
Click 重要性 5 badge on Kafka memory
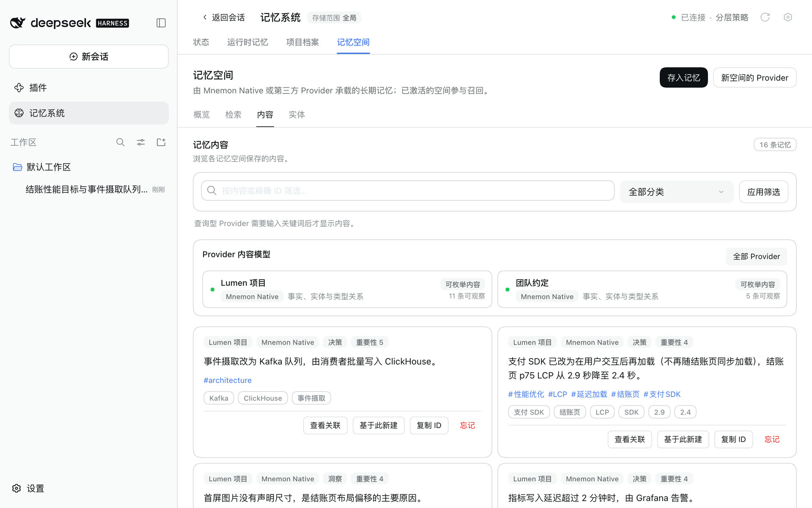click(370, 342)
